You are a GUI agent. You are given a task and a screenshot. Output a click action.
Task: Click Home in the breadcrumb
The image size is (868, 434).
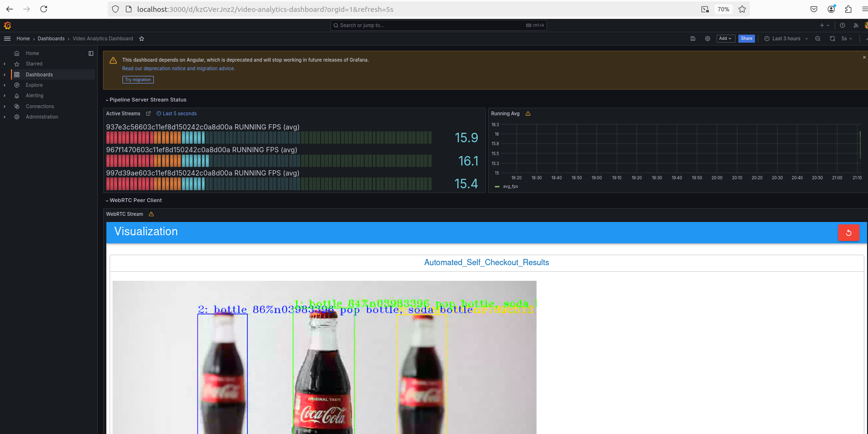pyautogui.click(x=23, y=39)
